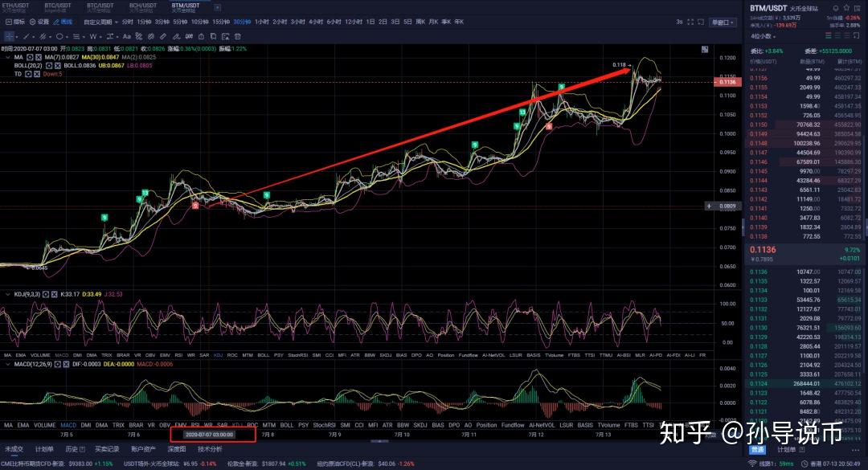Toggle the 画线 drawing mode
Viewport: 868px width, 470px height.
(x=63, y=22)
